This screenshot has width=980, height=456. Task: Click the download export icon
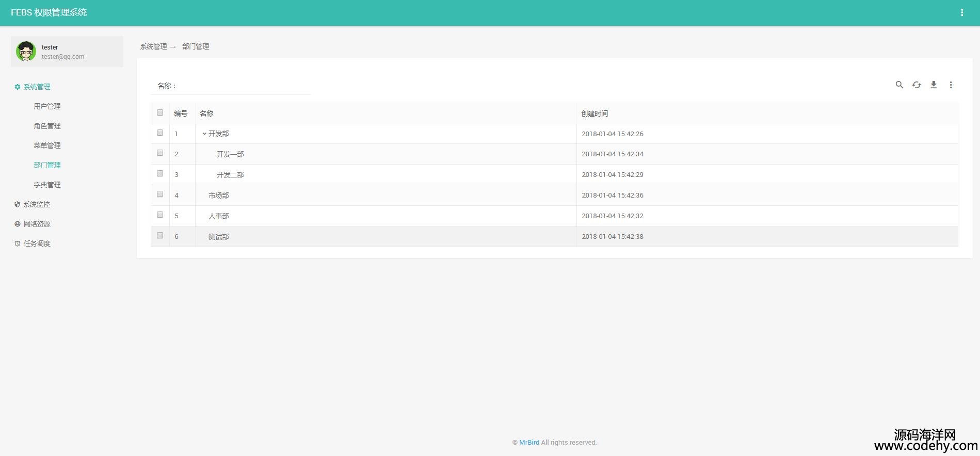click(x=934, y=85)
